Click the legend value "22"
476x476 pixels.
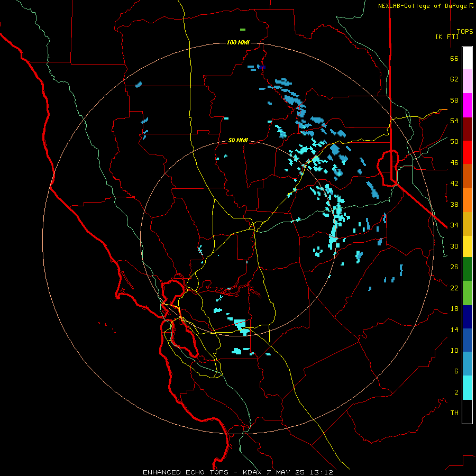[x=454, y=288]
